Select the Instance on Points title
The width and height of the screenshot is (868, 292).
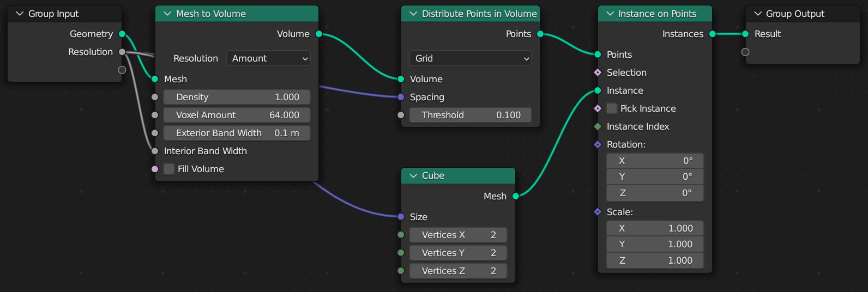pos(657,14)
